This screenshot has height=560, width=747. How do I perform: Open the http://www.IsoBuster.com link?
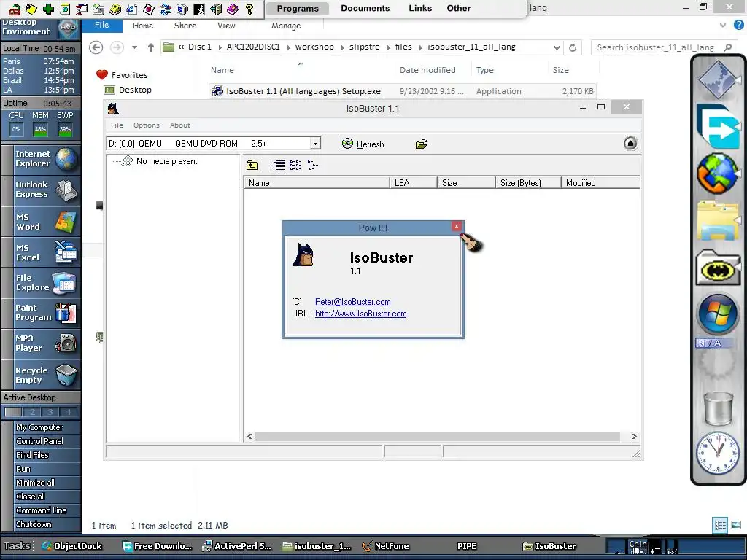tap(360, 314)
